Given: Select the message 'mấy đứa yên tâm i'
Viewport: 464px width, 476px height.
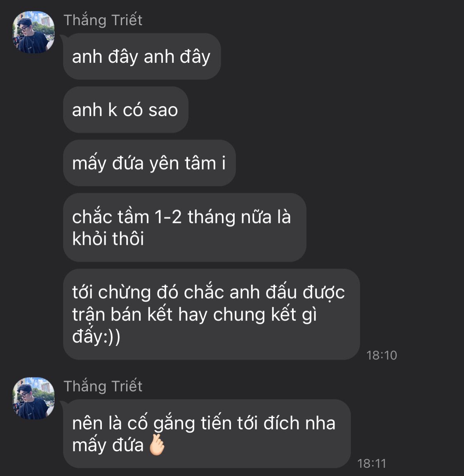Looking at the screenshot, I should [x=149, y=163].
